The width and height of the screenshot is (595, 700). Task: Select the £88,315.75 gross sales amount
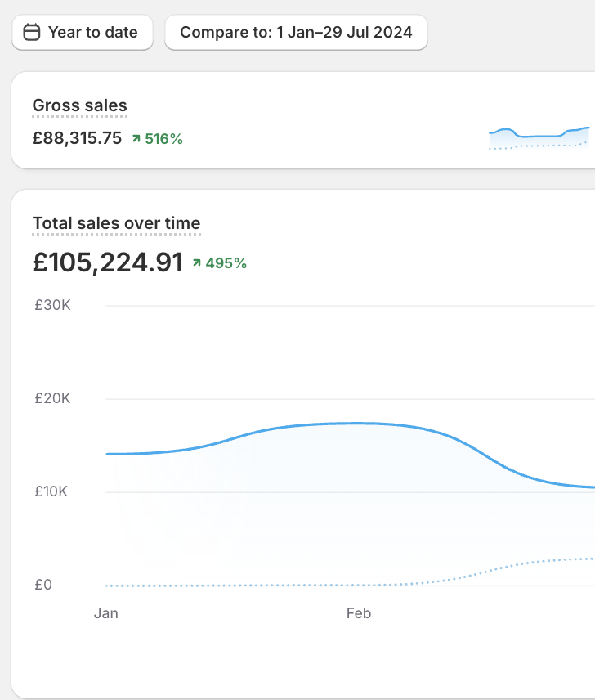point(77,139)
